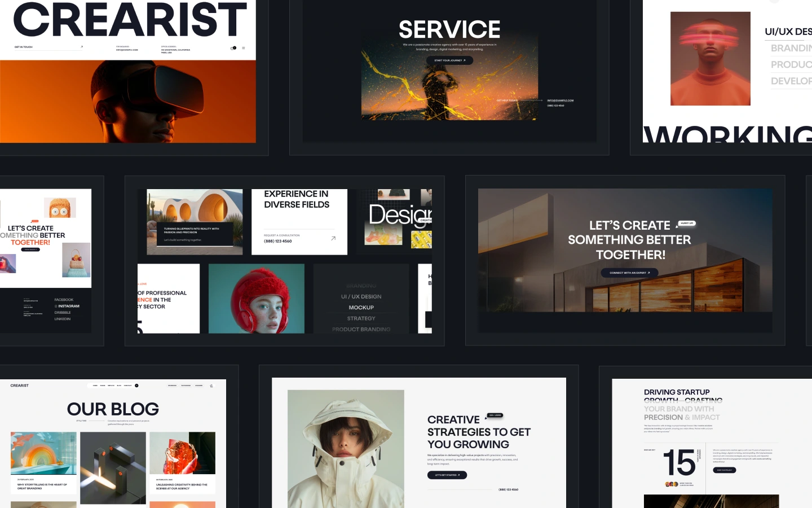The width and height of the screenshot is (812, 508).
Task: Click the blurred face portrait in orange sweater
Action: [x=710, y=59]
